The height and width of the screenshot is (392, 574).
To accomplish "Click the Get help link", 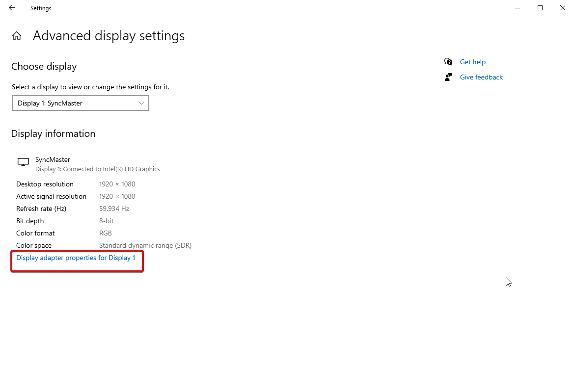I will click(472, 62).
